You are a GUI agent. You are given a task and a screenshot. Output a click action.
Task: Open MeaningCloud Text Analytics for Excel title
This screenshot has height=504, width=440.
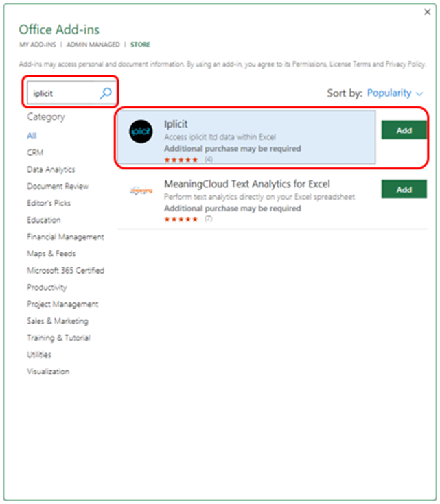tap(247, 184)
